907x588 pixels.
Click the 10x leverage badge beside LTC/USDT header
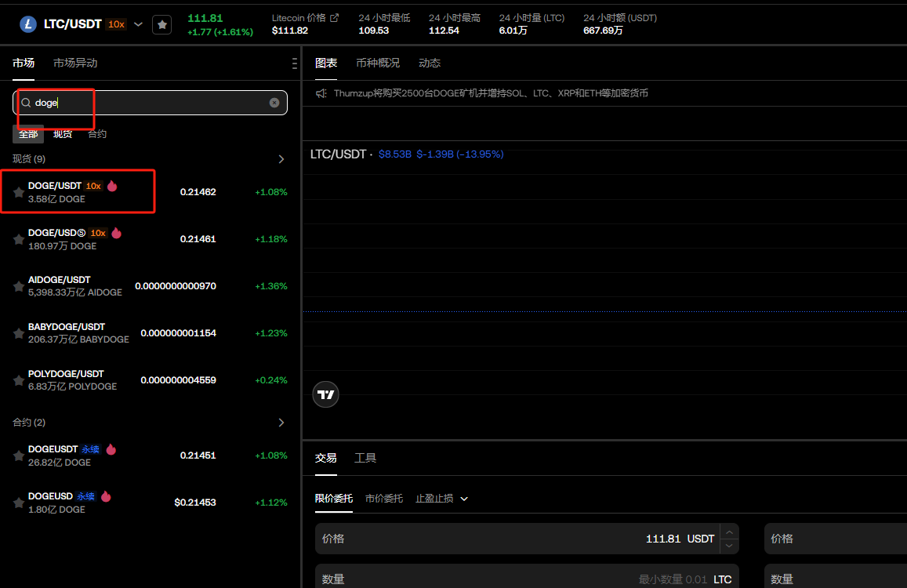tap(116, 24)
